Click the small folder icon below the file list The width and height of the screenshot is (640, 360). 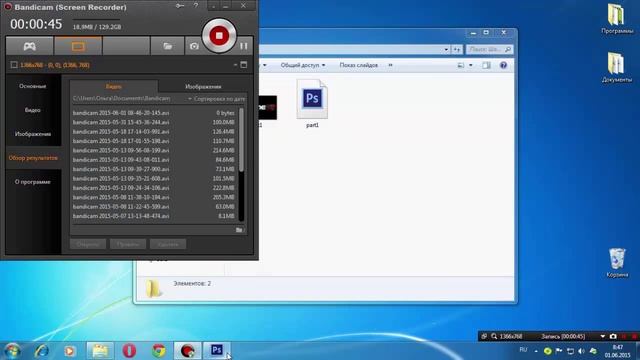[239, 230]
